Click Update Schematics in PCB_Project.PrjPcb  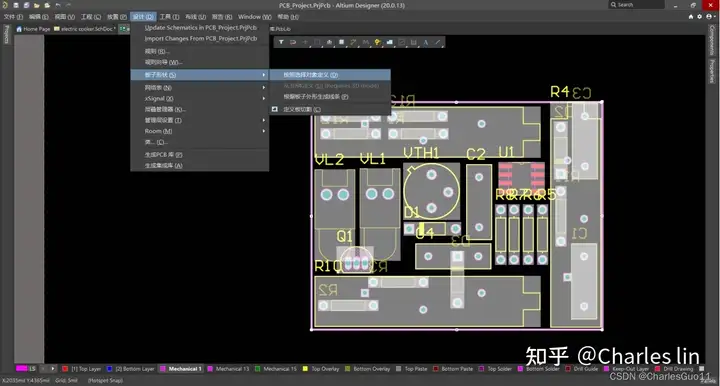pyautogui.click(x=200, y=28)
